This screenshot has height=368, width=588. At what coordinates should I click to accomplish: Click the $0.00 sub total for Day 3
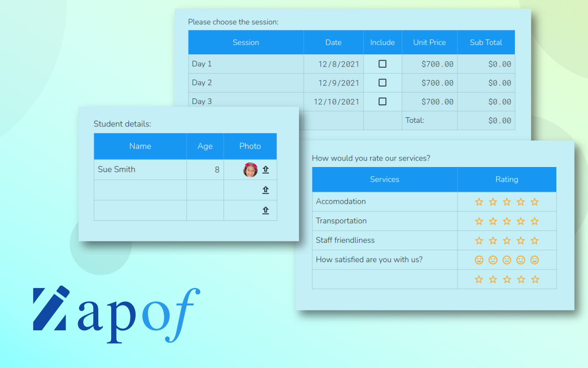click(500, 102)
